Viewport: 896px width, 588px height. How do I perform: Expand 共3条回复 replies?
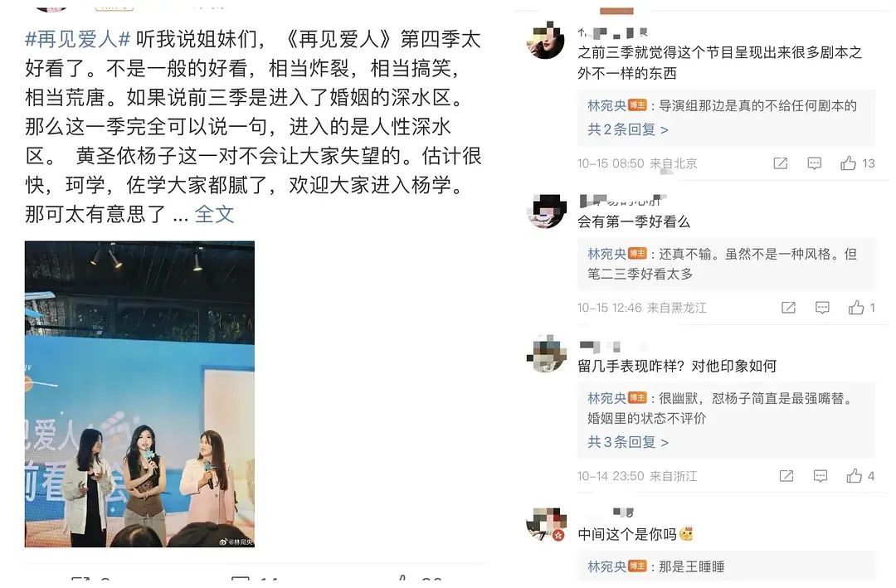[628, 442]
